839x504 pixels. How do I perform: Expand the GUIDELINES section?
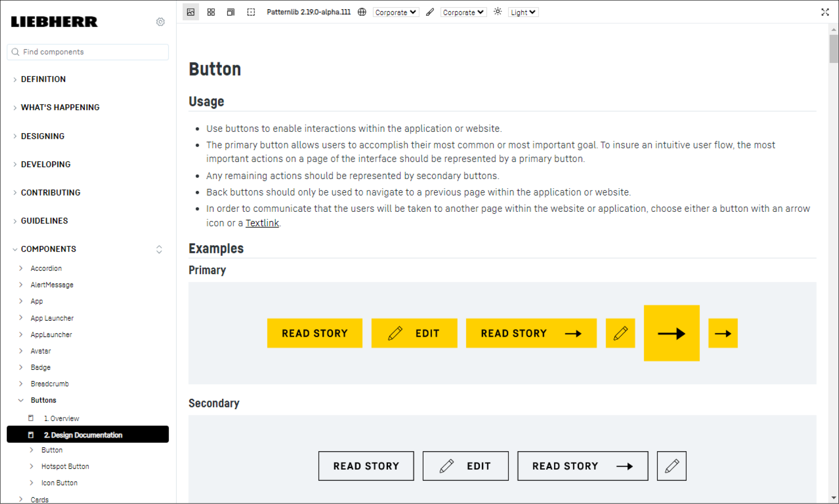point(44,221)
